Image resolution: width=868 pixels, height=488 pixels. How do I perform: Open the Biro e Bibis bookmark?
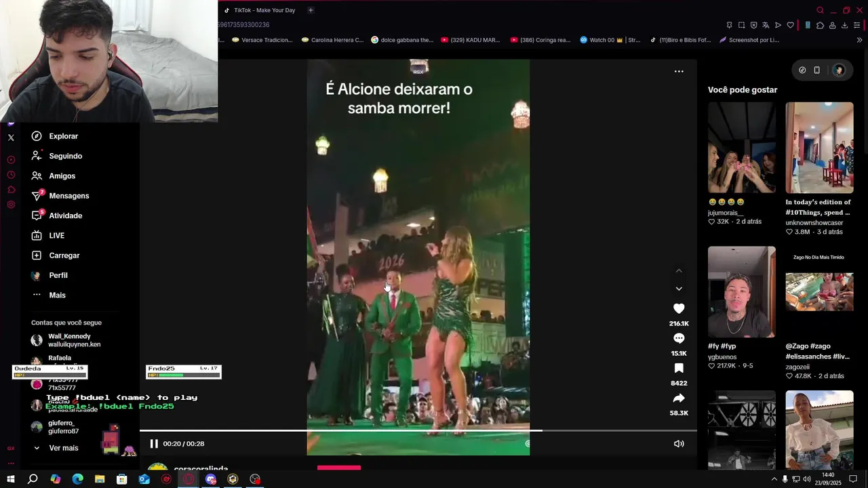coord(680,40)
